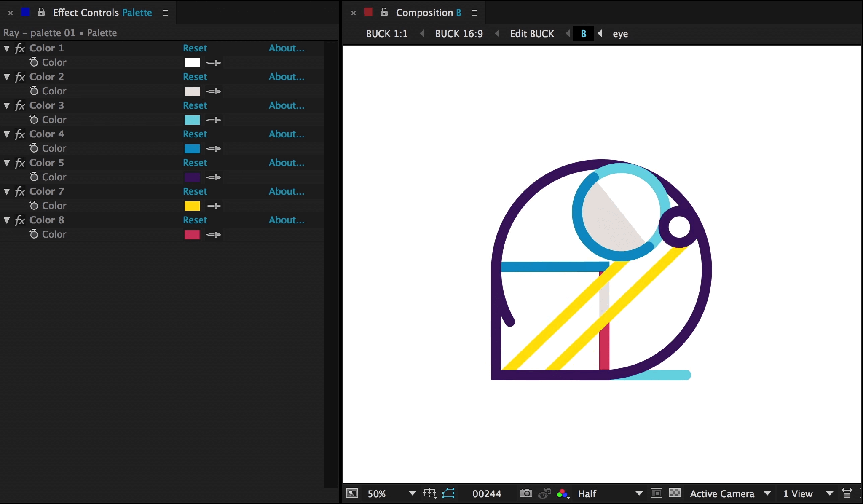Toggle the fx switch on the Color 5 effect
Viewport: 863px width, 504px height.
(20, 163)
